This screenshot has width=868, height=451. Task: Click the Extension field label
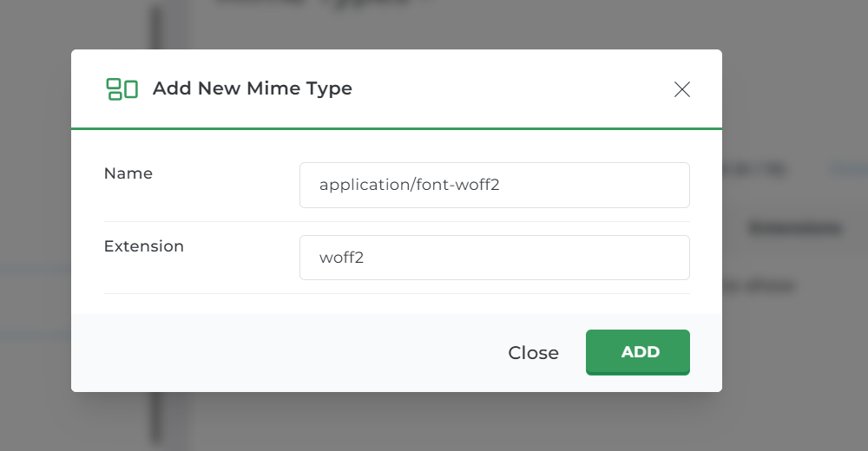pyautogui.click(x=144, y=246)
